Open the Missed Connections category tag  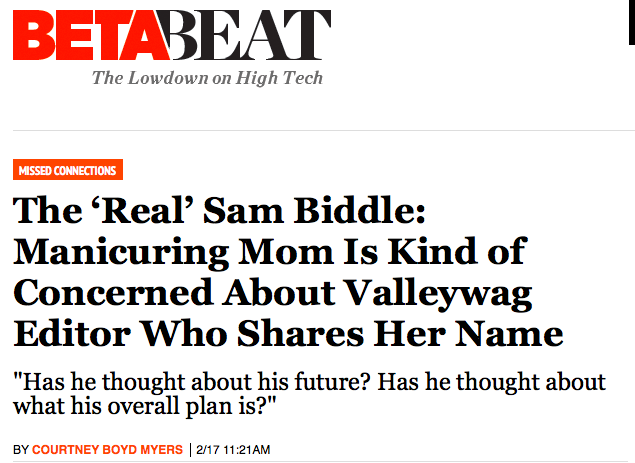coord(68,171)
